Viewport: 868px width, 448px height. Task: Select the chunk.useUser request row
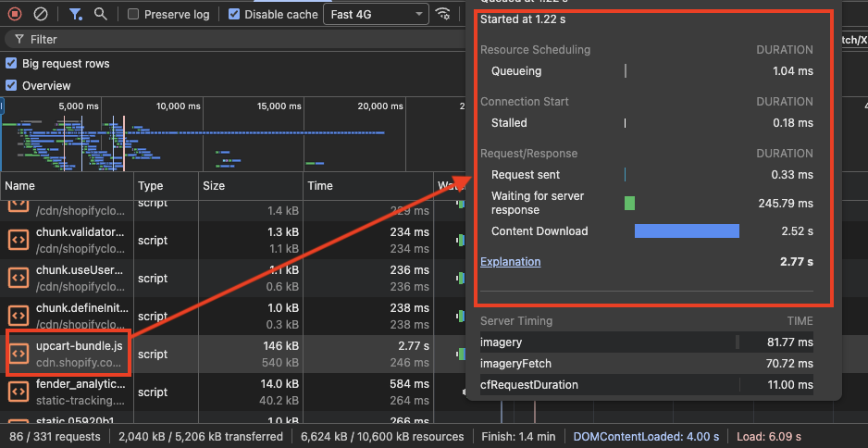click(x=232, y=278)
